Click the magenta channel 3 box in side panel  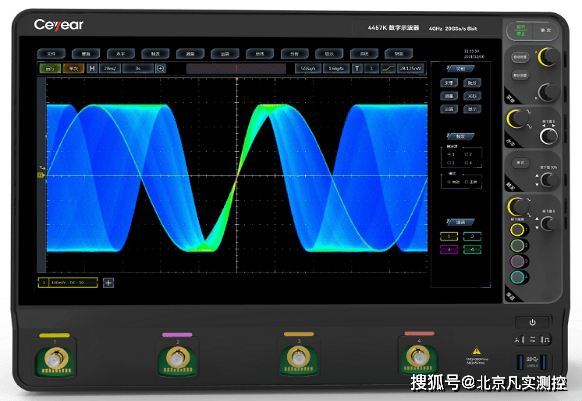pyautogui.click(x=449, y=250)
